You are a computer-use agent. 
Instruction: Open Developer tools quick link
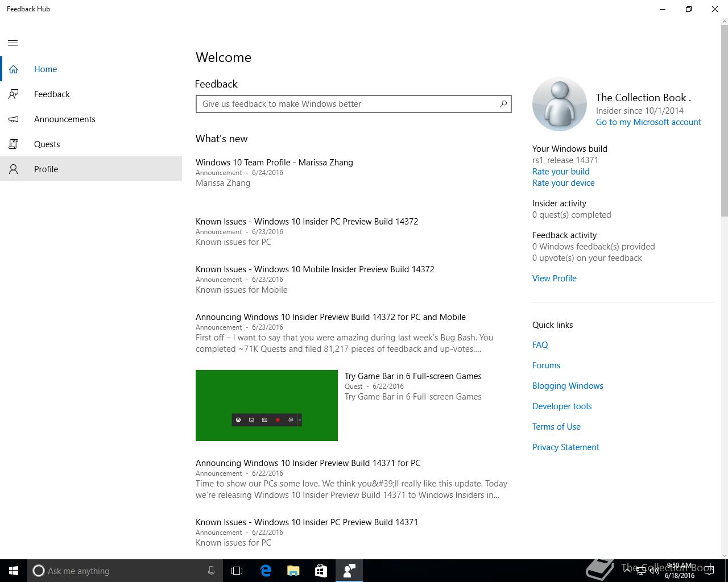(x=562, y=406)
